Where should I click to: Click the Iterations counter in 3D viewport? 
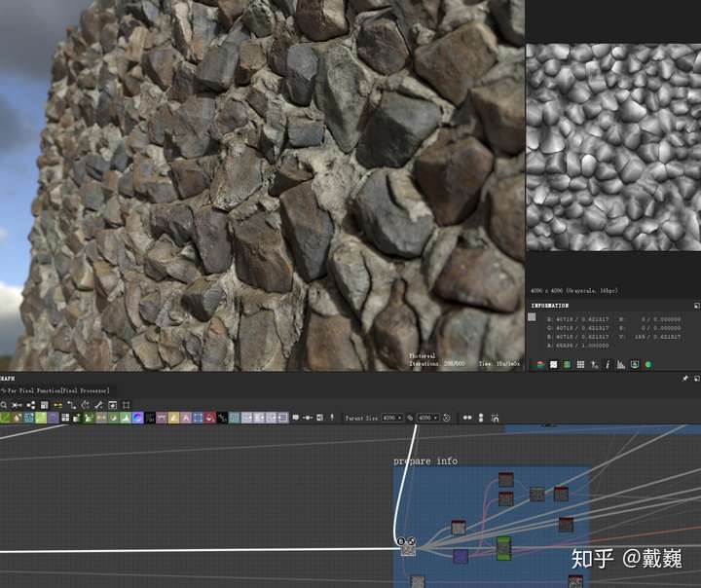[x=437, y=363]
